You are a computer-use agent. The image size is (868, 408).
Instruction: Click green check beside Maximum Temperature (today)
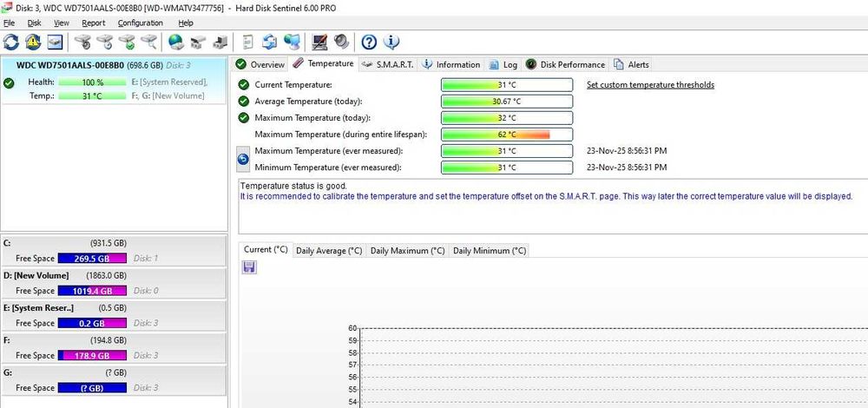pos(243,118)
